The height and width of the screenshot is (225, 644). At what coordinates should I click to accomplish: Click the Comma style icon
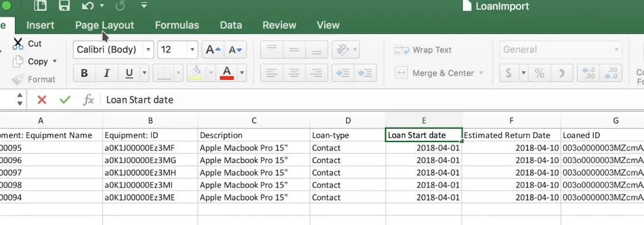click(x=562, y=73)
